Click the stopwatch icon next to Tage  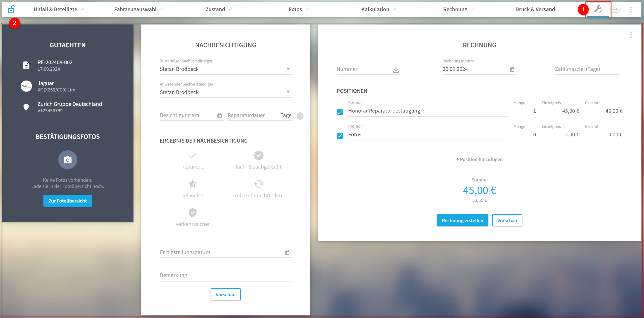(x=300, y=116)
